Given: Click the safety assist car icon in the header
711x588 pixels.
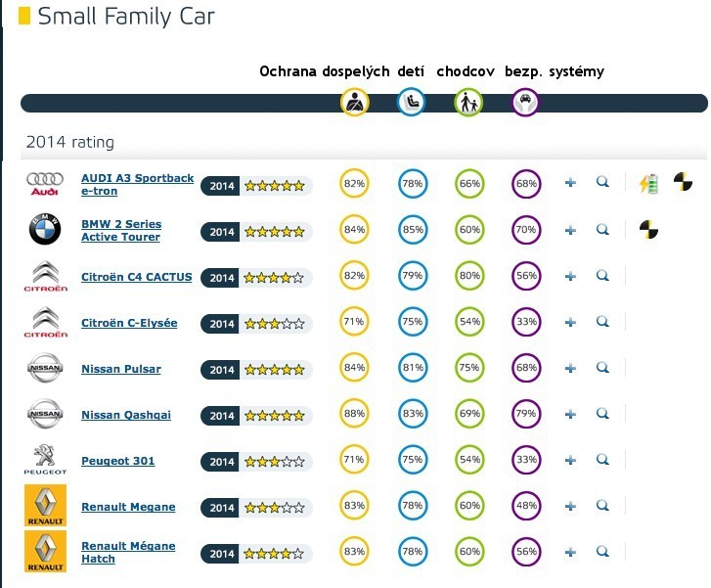Looking at the screenshot, I should pos(526,102).
